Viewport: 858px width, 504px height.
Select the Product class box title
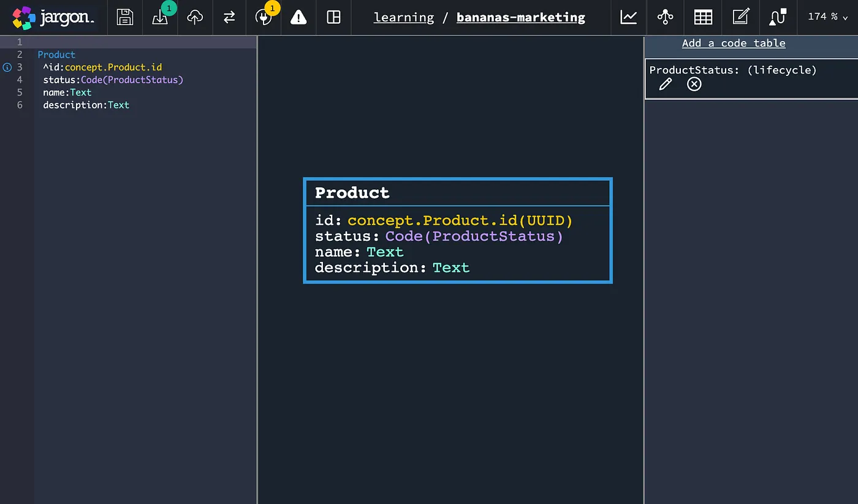pos(352,193)
